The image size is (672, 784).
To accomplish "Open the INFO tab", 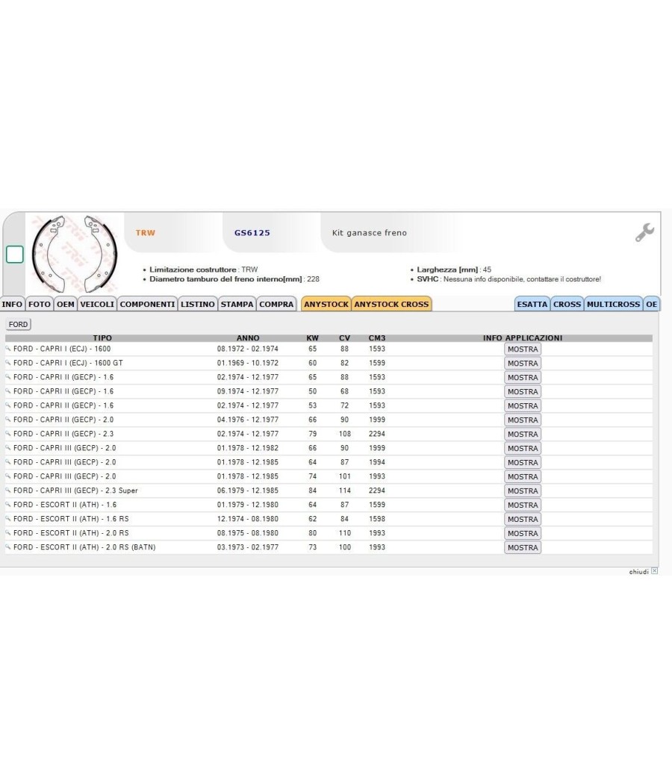I will coord(12,304).
